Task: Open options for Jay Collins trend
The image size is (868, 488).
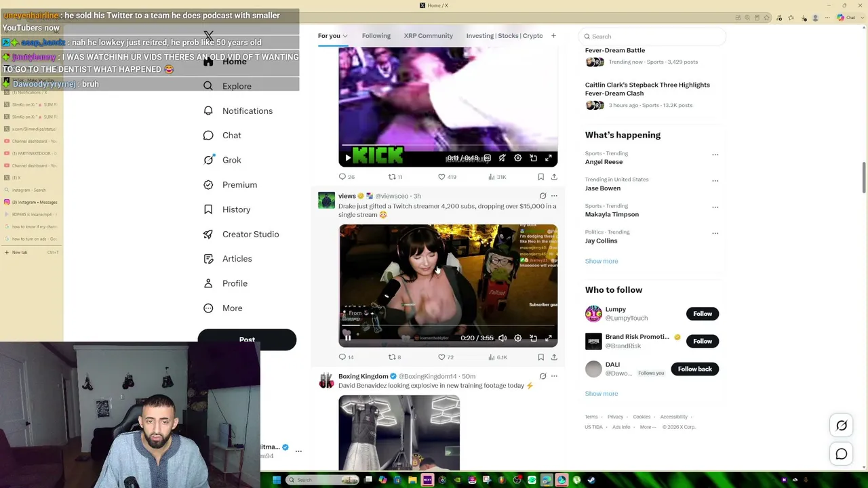Action: coord(715,233)
